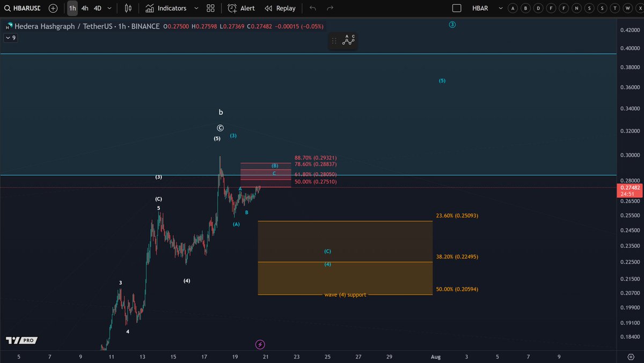Select the 61.80% (0.28050) Fibonacci label
This screenshot has height=363, width=644.
[x=316, y=174]
